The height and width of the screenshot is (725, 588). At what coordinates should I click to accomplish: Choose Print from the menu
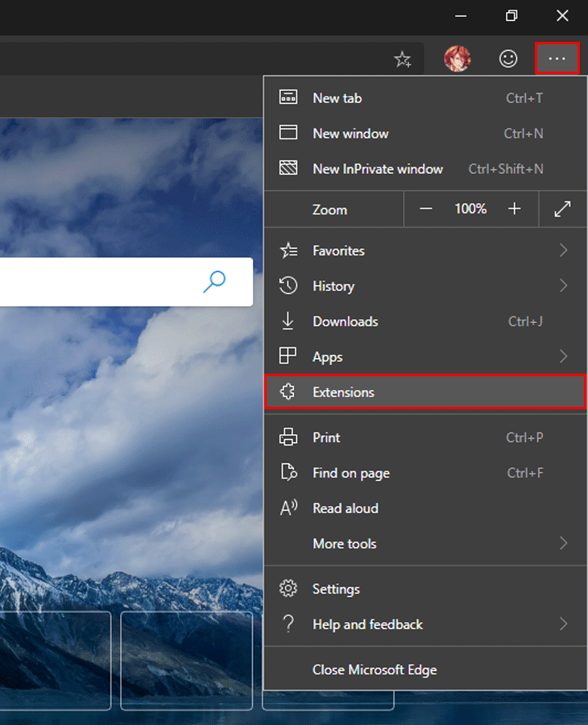click(x=425, y=437)
